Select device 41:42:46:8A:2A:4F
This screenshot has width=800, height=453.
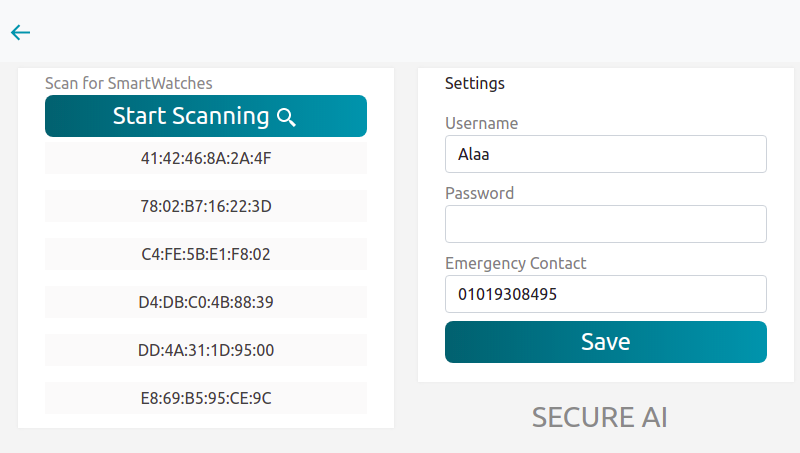pyautogui.click(x=206, y=158)
